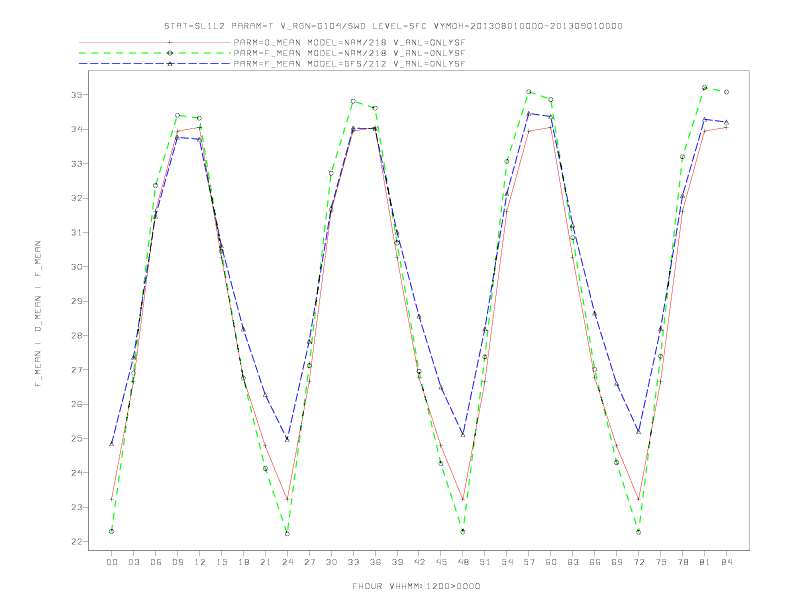The height and width of the screenshot is (612, 792).
Task: Click x-axis tick label 57
Action: (x=529, y=562)
